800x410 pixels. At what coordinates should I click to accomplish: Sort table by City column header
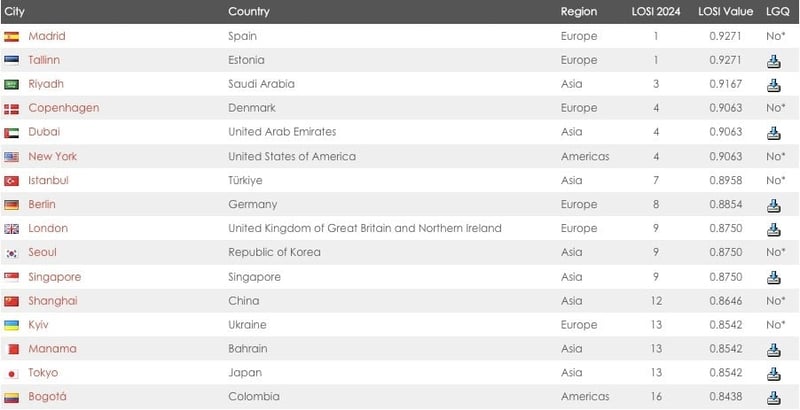pyautogui.click(x=14, y=12)
